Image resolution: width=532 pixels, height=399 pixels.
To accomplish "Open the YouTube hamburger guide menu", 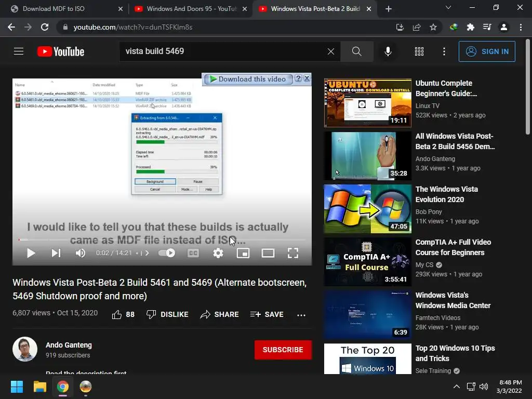I will pos(19,51).
